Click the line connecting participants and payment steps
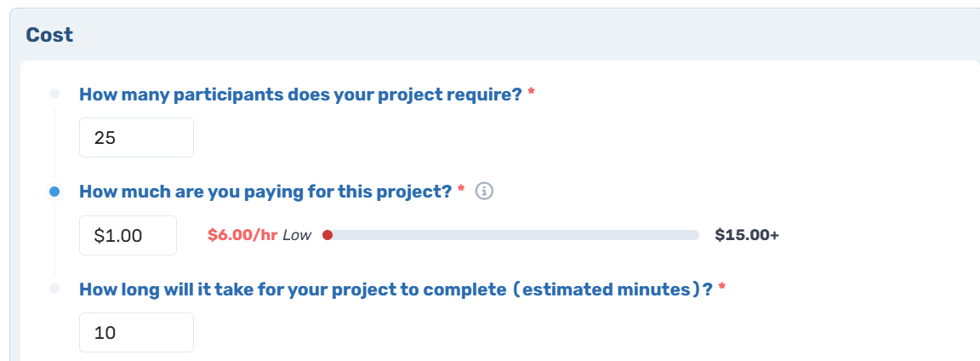The width and height of the screenshot is (980, 361). click(54, 143)
